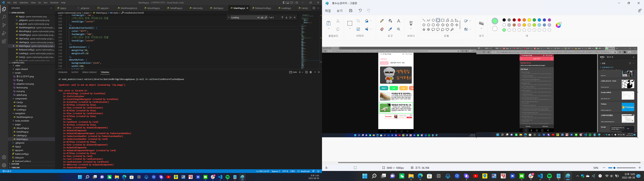Open Run and Debug view in VS Code
Viewport: 644px width, 181px height.
[4, 33]
